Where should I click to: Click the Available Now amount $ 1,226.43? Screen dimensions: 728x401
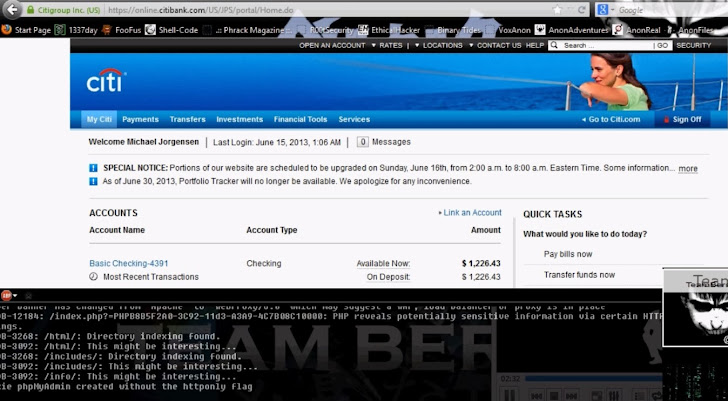(481, 263)
